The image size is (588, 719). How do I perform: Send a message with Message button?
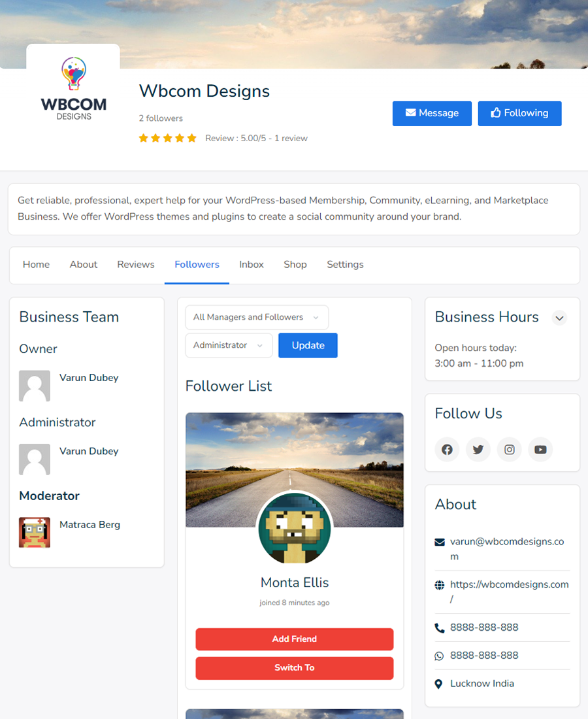pos(432,113)
